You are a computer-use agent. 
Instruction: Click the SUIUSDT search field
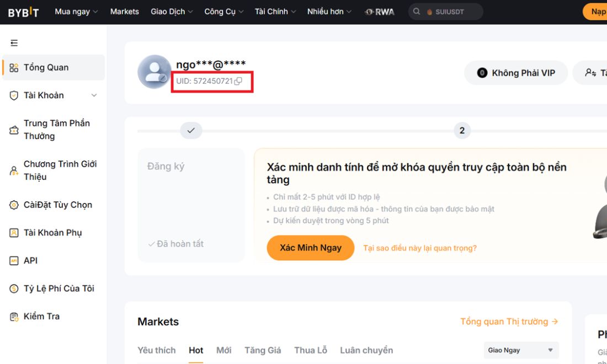click(x=445, y=12)
